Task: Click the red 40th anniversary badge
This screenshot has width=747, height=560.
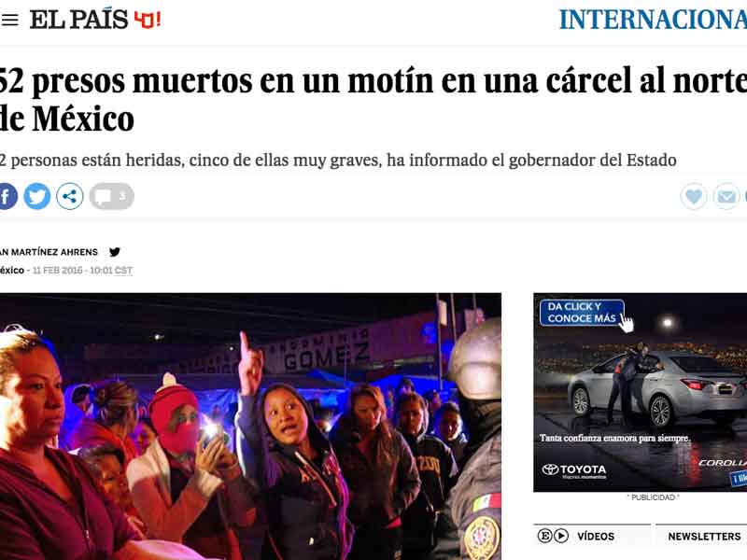Action: [x=148, y=20]
